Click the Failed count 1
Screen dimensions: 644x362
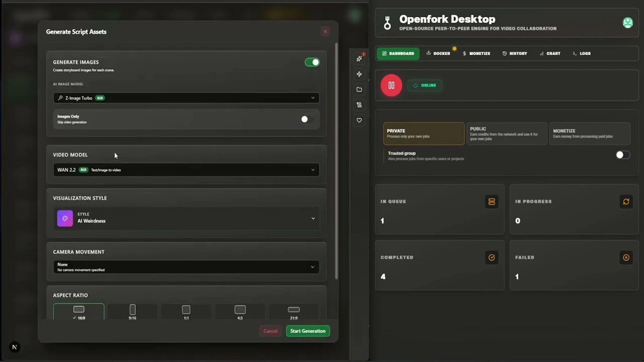point(517,277)
